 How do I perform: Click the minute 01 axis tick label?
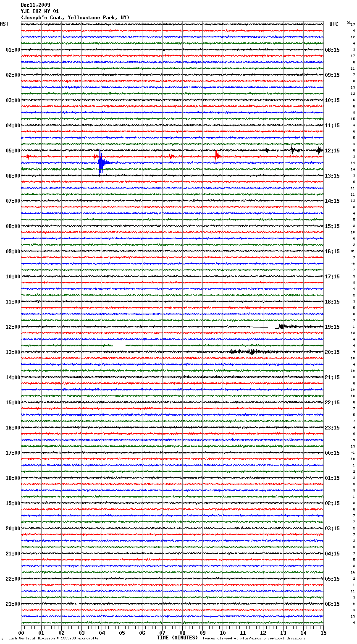coord(41,633)
